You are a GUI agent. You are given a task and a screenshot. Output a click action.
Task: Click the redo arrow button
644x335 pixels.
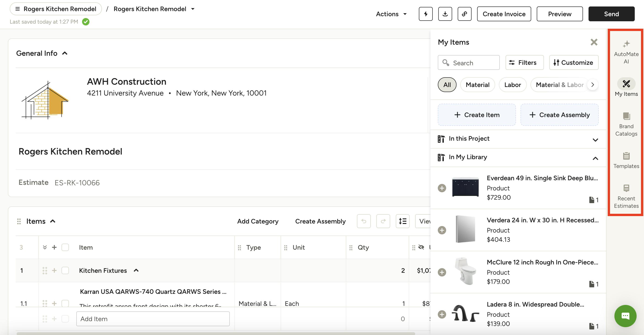point(383,221)
